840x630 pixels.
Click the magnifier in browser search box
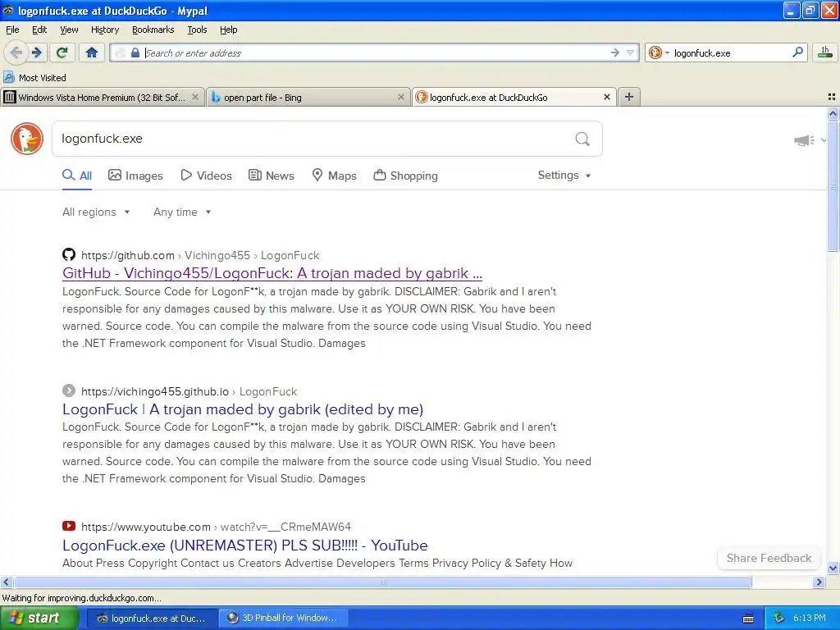pyautogui.click(x=797, y=52)
